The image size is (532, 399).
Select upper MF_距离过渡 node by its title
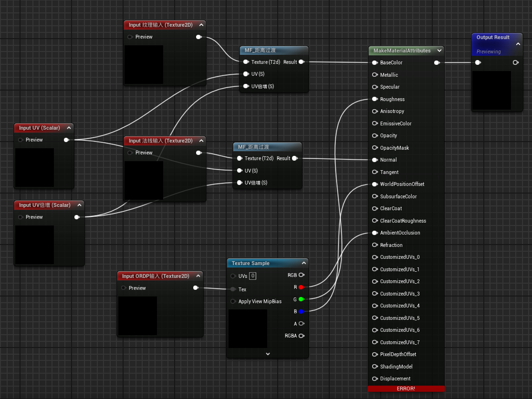click(260, 50)
